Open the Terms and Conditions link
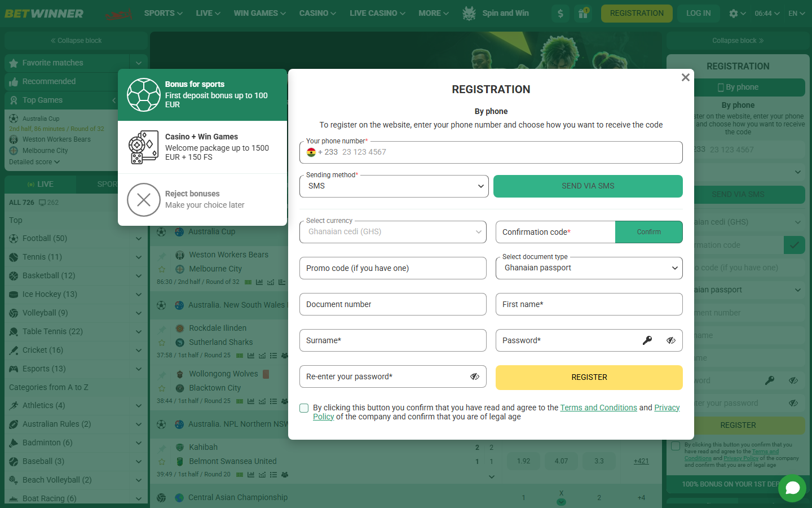This screenshot has height=508, width=812. point(598,408)
